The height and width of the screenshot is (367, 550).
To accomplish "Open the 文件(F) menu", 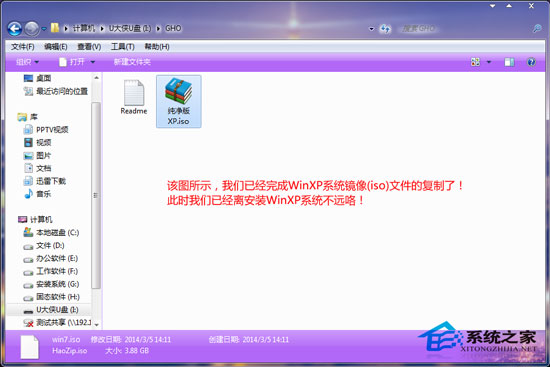I will (23, 47).
